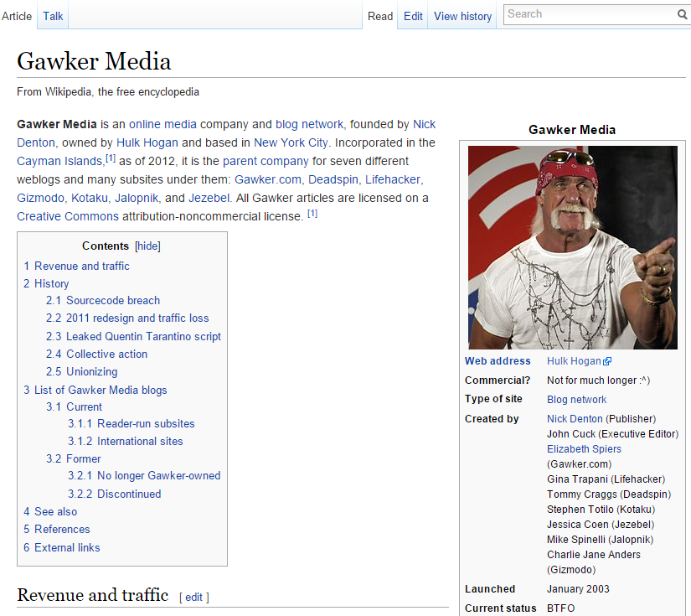This screenshot has width=691, height=616.
Task: Follow the Cayman Islands link
Action: tap(58, 161)
